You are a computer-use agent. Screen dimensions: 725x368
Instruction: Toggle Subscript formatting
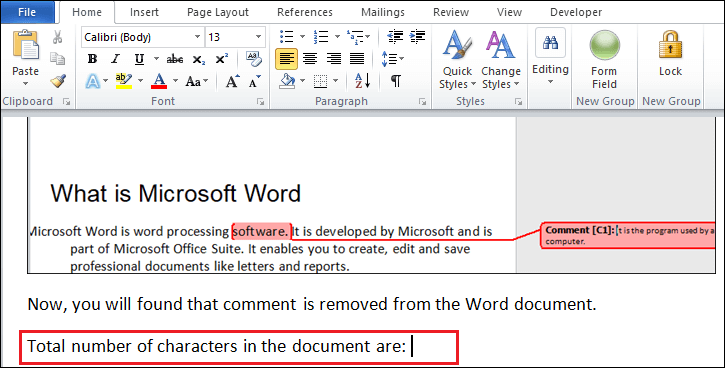(198, 59)
